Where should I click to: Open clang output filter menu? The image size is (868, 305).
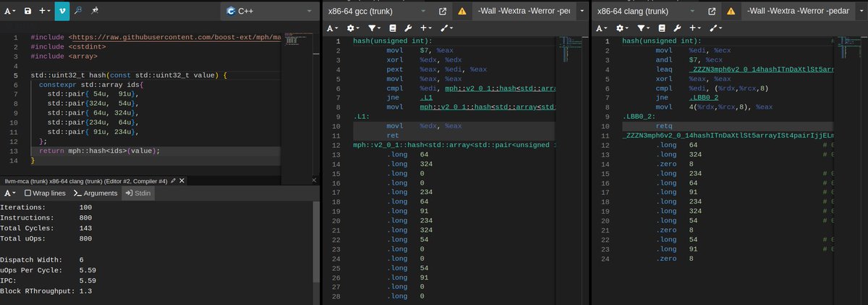point(644,28)
